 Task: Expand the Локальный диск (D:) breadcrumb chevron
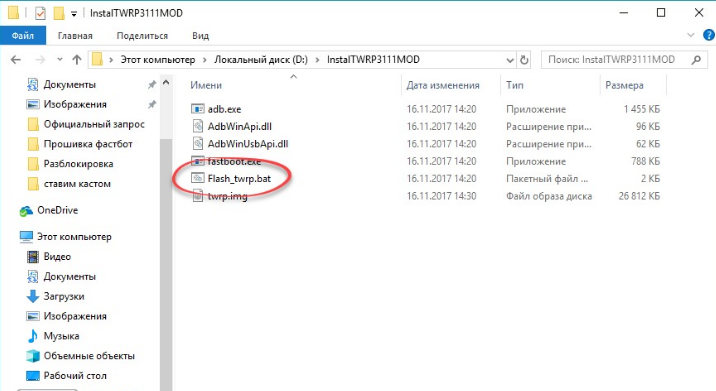tap(317, 60)
